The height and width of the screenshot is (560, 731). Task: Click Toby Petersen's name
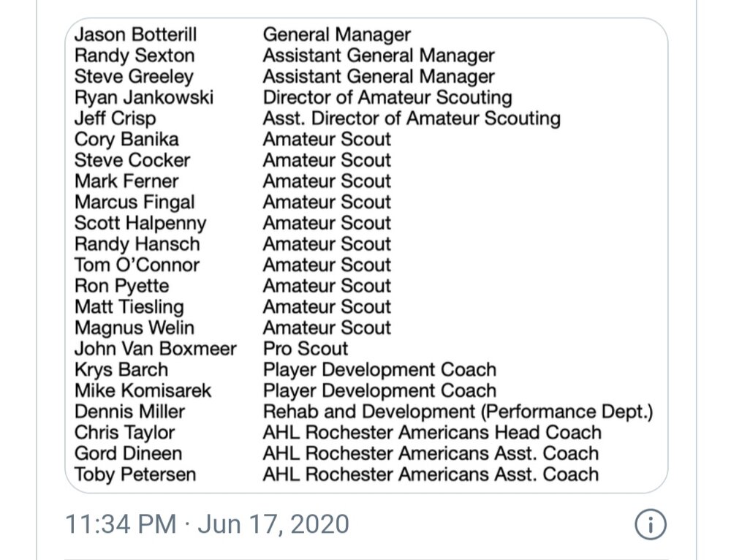coord(135,474)
